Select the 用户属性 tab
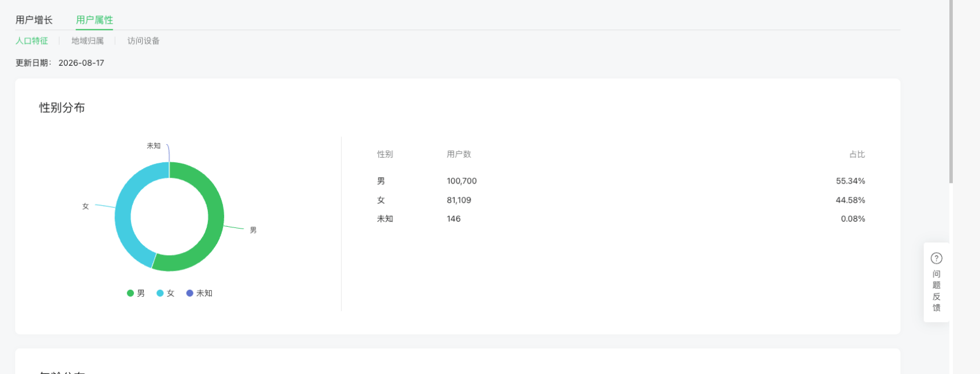Screen dimensions: 980x374 pos(94,20)
